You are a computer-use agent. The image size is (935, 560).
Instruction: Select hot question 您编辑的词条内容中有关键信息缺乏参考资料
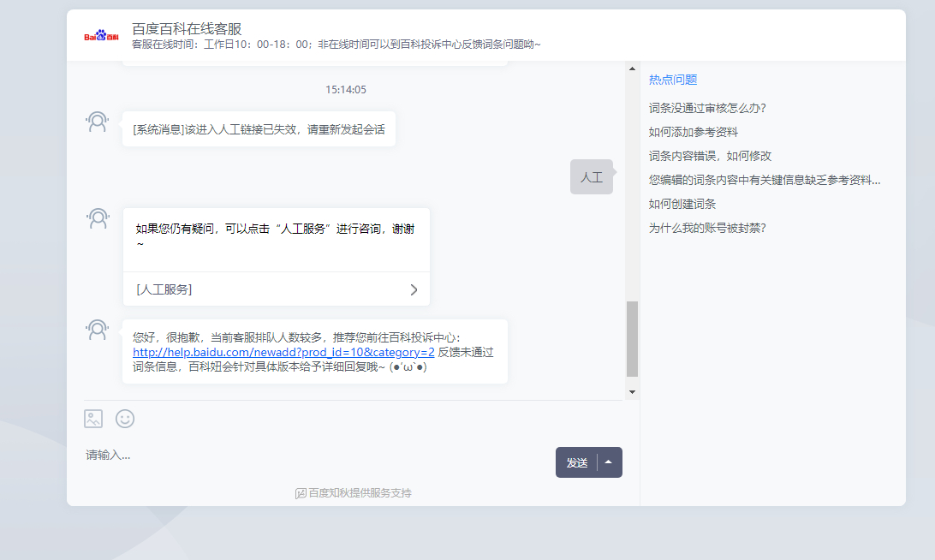pyautogui.click(x=765, y=180)
